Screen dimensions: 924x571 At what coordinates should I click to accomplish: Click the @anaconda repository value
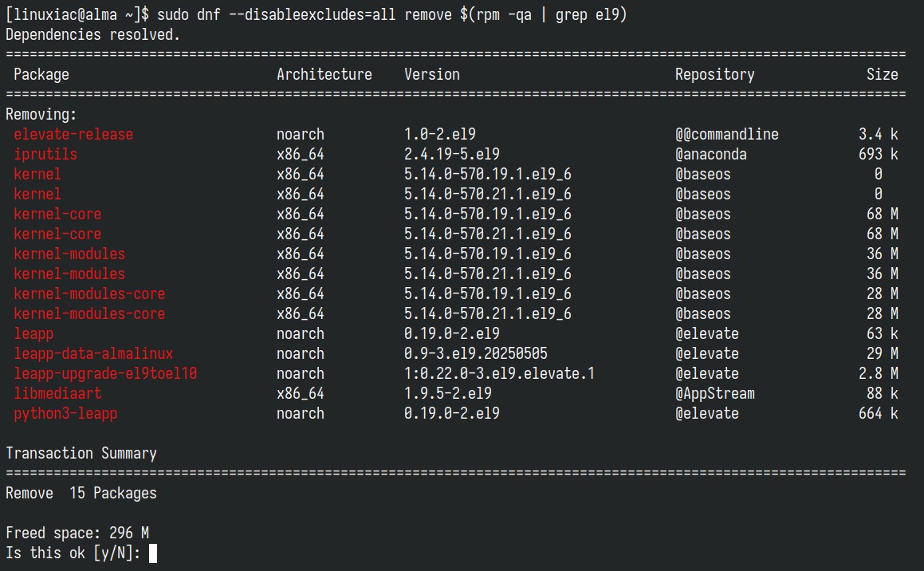point(710,155)
